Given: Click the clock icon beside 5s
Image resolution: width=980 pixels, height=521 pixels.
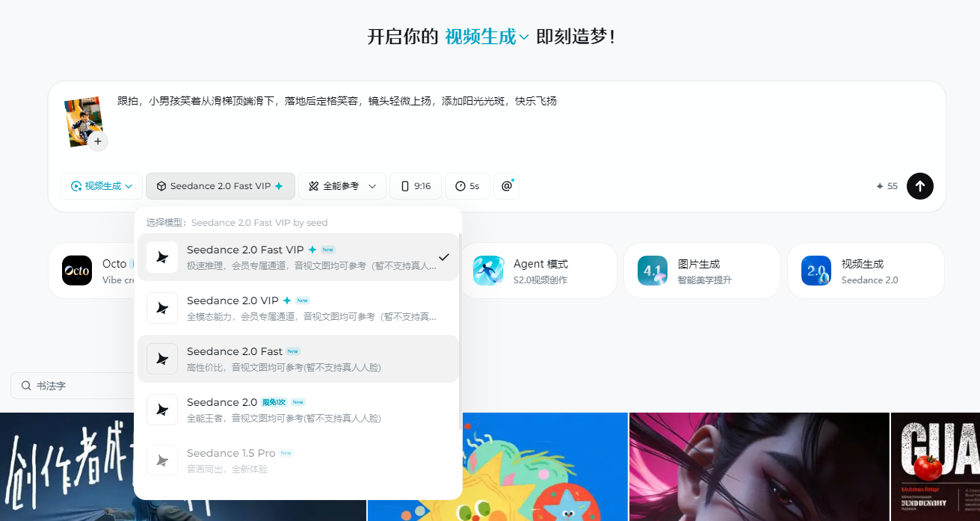Looking at the screenshot, I should (460, 186).
